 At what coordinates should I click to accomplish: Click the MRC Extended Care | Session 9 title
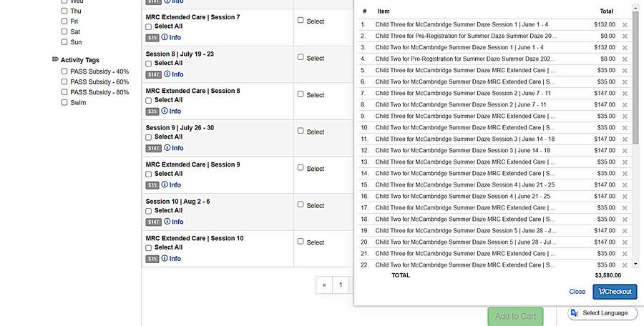pos(192,164)
